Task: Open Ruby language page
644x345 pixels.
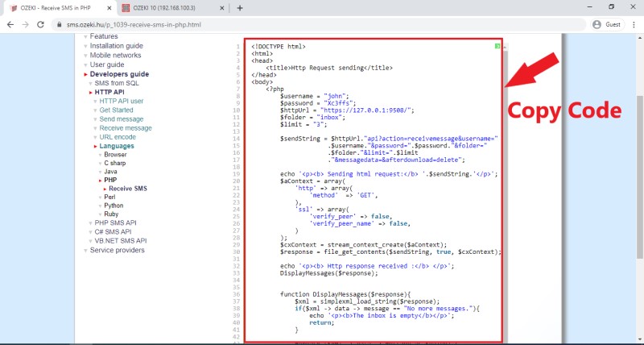Action: click(x=111, y=214)
